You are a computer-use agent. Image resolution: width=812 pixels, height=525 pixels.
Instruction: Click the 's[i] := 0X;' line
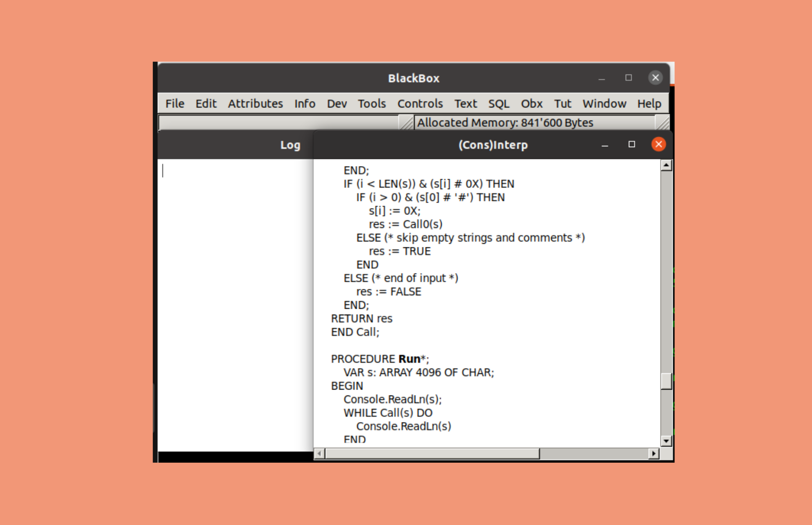(x=394, y=211)
